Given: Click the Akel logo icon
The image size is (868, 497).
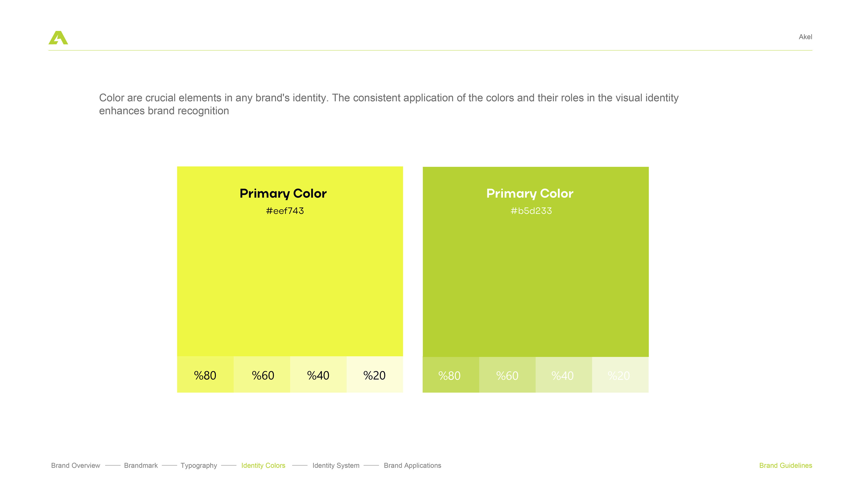Looking at the screenshot, I should (x=58, y=38).
